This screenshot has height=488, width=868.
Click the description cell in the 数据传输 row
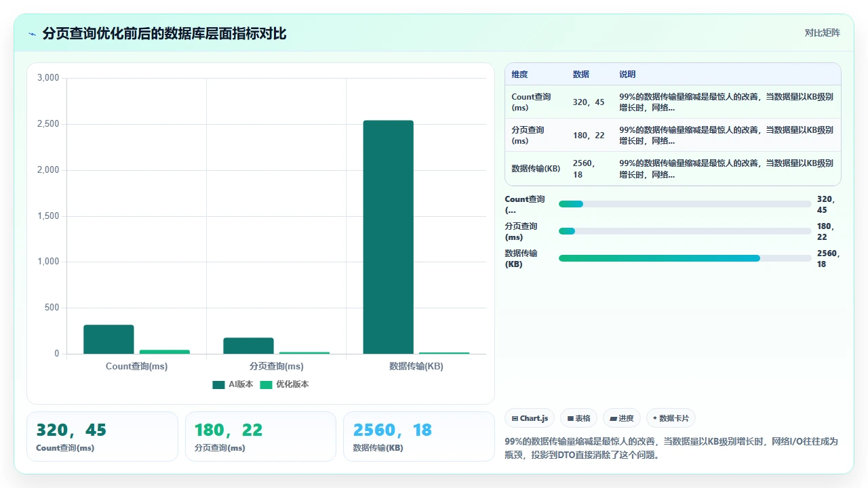coord(726,169)
